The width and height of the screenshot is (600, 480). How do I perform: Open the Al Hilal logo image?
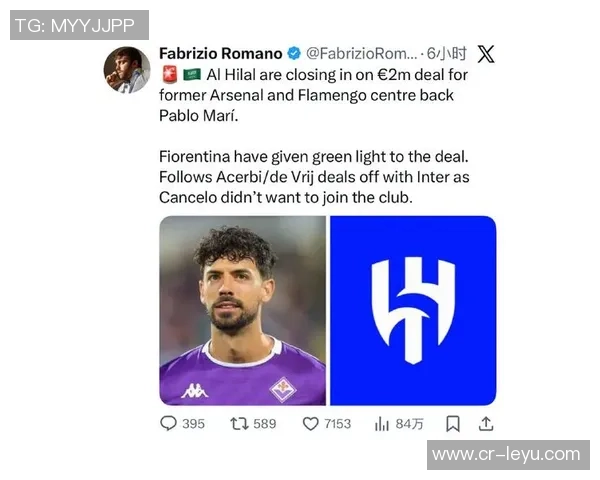tap(413, 310)
